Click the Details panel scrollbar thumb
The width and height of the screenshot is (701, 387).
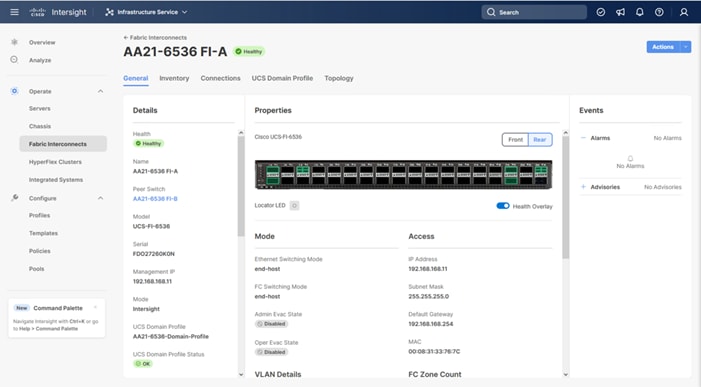pyautogui.click(x=241, y=185)
